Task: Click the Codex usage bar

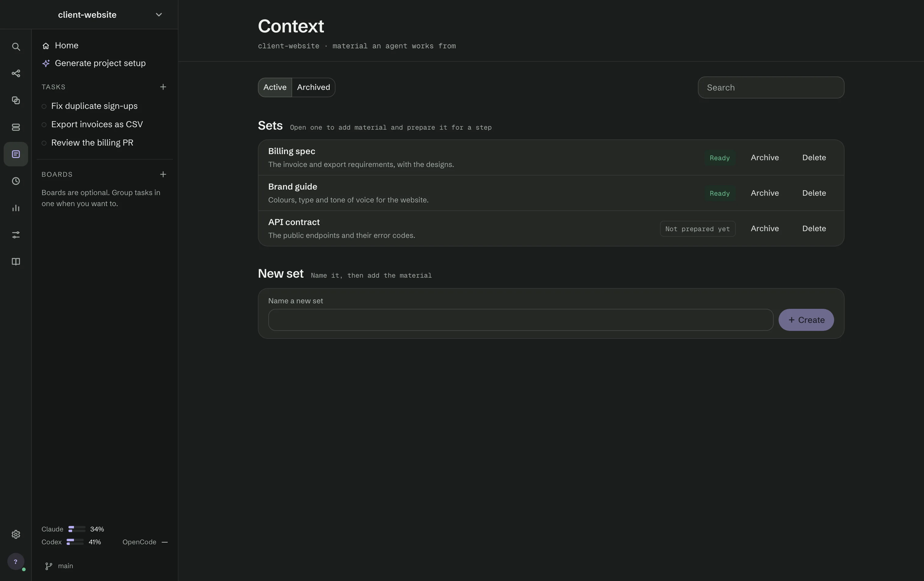Action: [x=75, y=542]
